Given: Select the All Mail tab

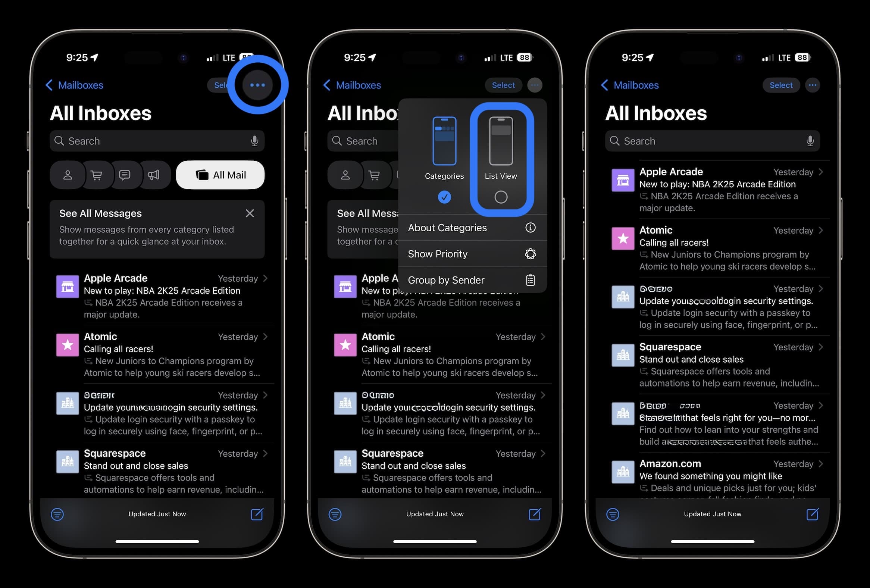Looking at the screenshot, I should (x=220, y=175).
